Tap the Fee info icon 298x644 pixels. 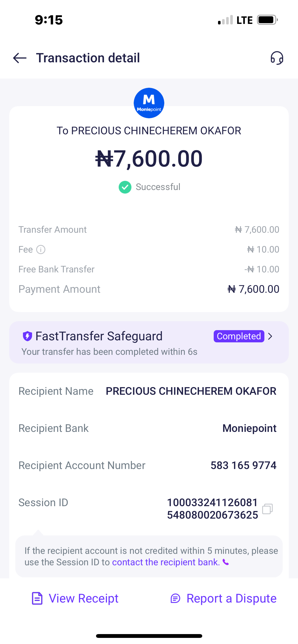point(41,250)
